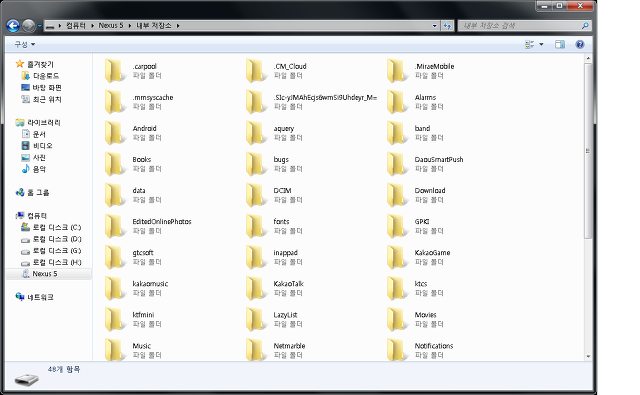Select 컴퓨터 in the address breadcrumb
This screenshot has height=395, width=640.
76,25
